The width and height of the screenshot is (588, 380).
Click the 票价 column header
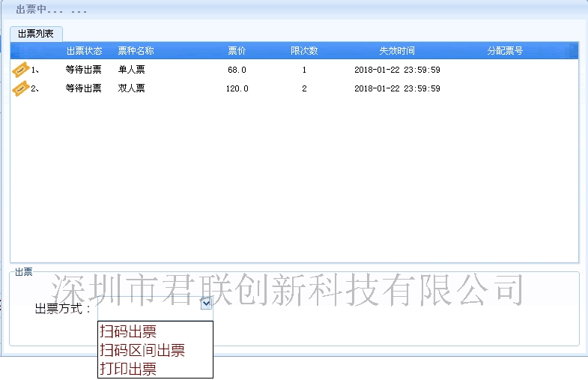[x=237, y=51]
